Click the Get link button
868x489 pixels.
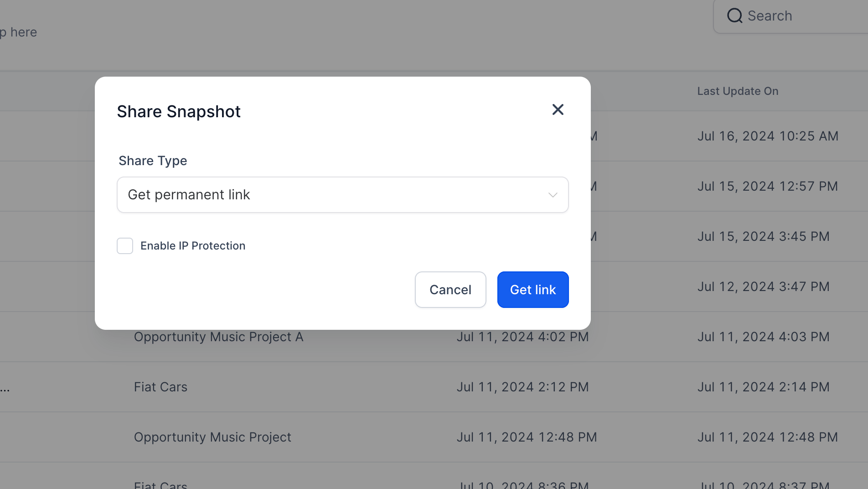(x=533, y=290)
